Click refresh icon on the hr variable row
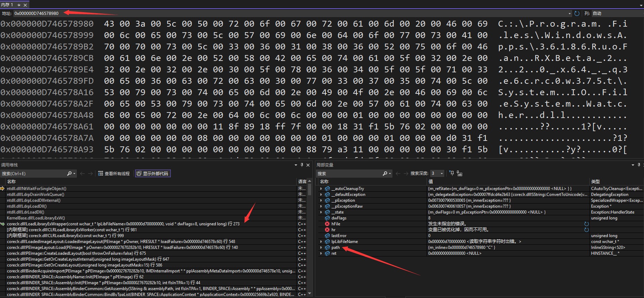The height and width of the screenshot is (298, 644). (x=586, y=230)
